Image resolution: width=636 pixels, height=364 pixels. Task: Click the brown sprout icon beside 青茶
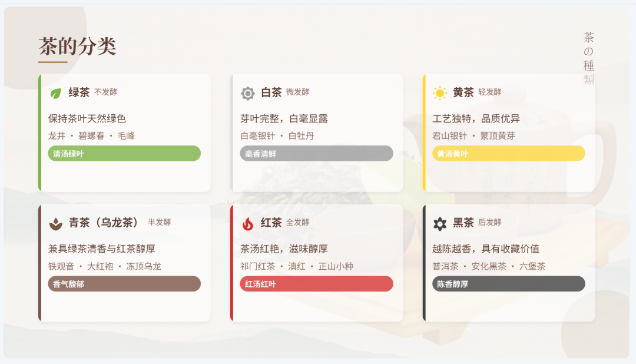click(x=56, y=223)
